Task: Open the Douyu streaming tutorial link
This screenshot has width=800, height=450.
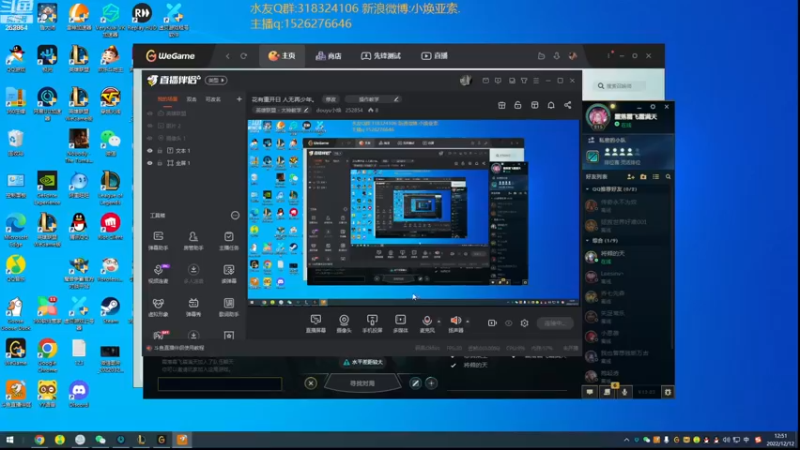Action: tap(179, 348)
